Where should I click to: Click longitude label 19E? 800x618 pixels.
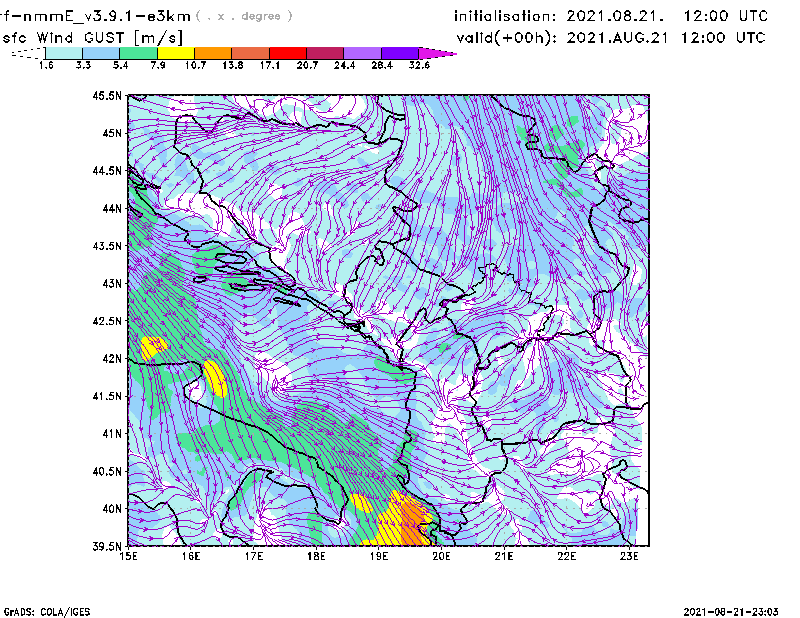379,556
